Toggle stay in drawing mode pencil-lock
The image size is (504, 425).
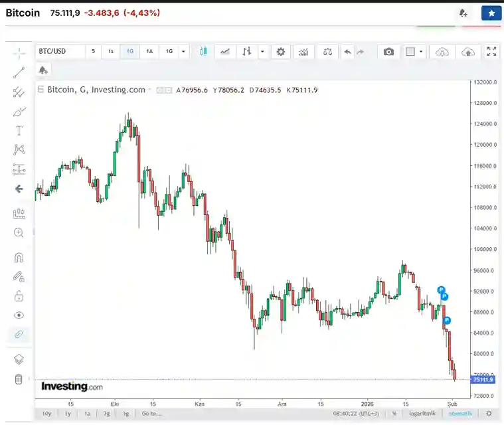pos(19,277)
